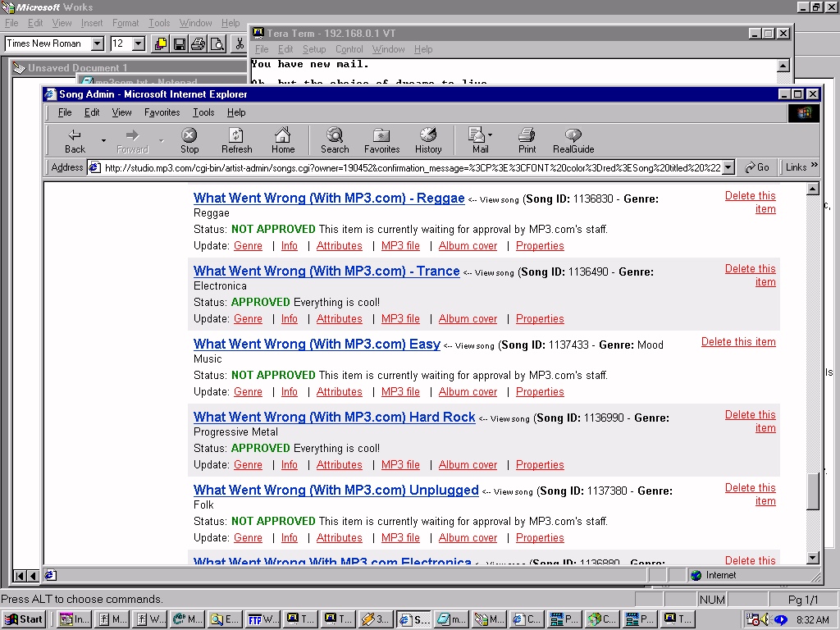Image resolution: width=840 pixels, height=630 pixels.
Task: Print the page from IE toolbar
Action: (527, 141)
